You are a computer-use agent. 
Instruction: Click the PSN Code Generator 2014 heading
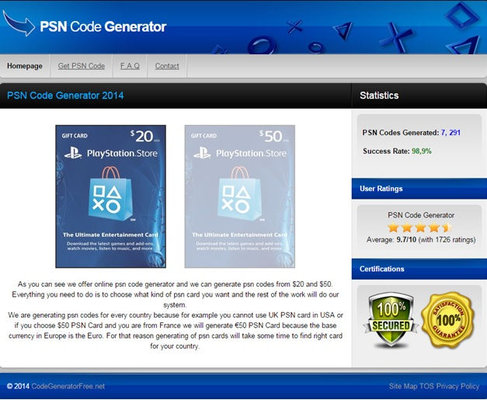65,96
